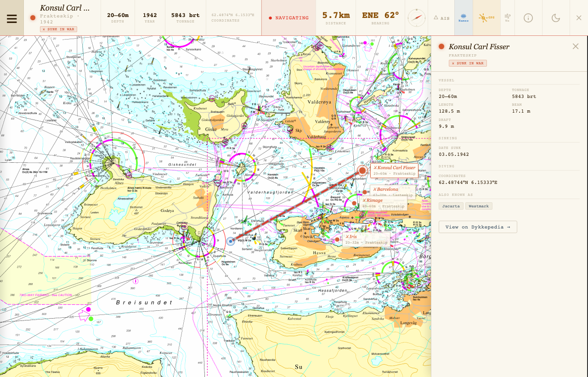Screen dimensions: 588x377
Task: Click the Valderhaugfjorden label on chart
Action: pyautogui.click(x=270, y=192)
